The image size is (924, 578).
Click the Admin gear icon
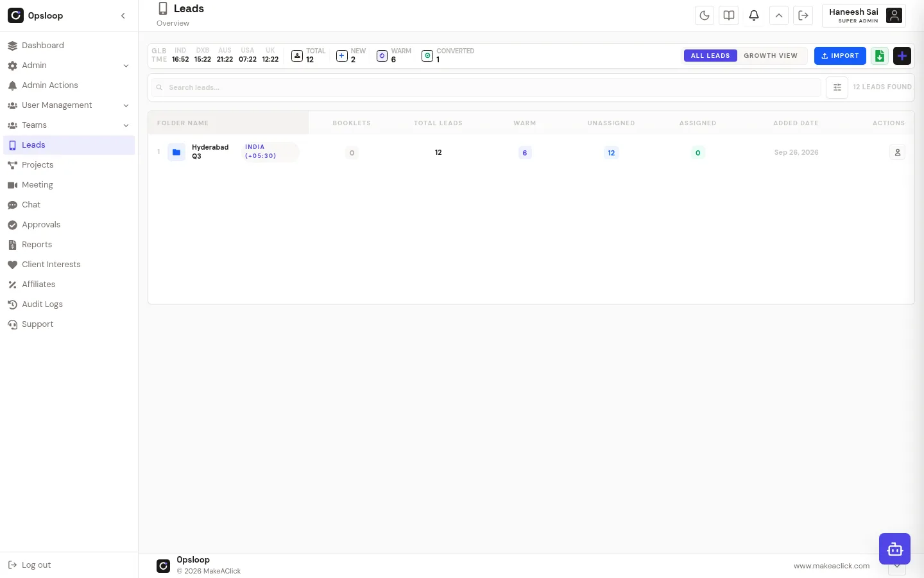[12, 66]
